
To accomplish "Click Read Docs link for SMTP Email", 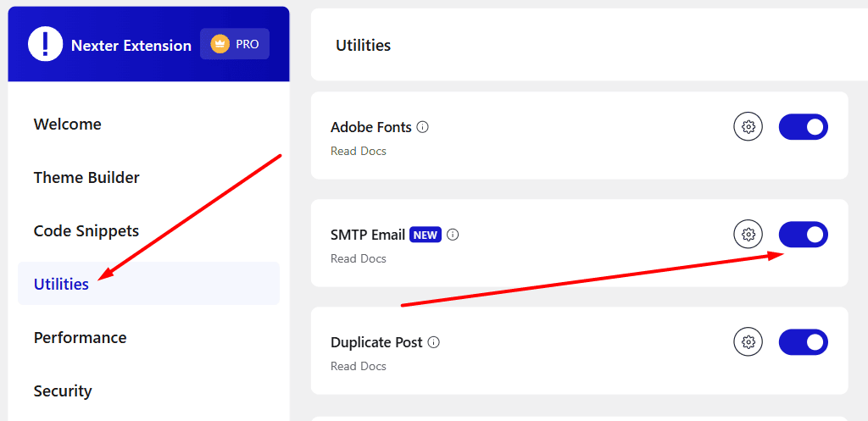I will [x=358, y=258].
